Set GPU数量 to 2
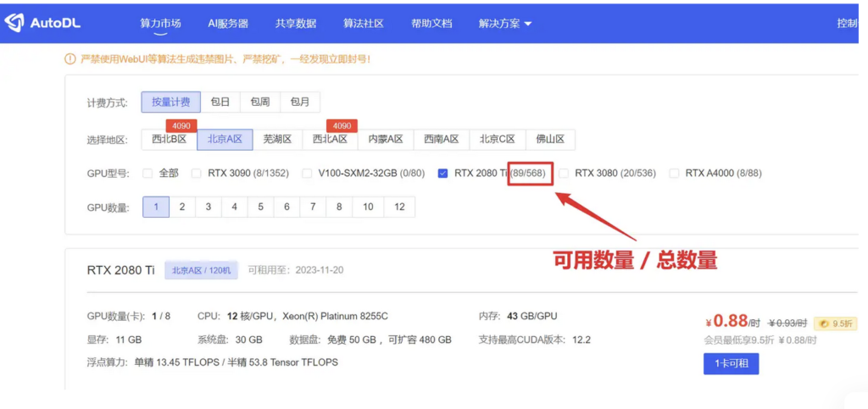Screen dimensions: 868x409 click(182, 207)
